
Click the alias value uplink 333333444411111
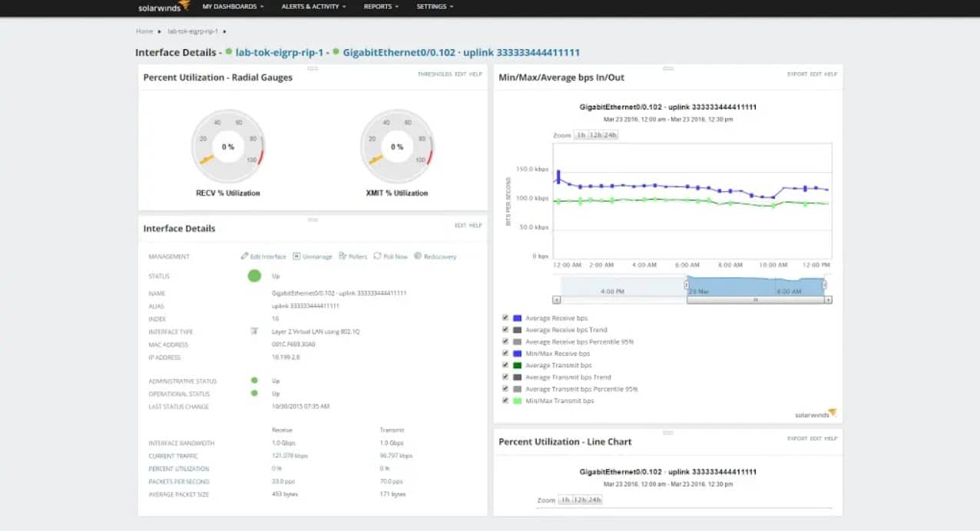point(305,306)
